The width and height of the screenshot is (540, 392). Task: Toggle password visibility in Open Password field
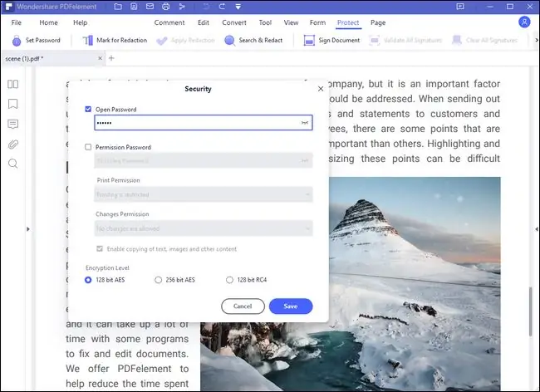305,122
